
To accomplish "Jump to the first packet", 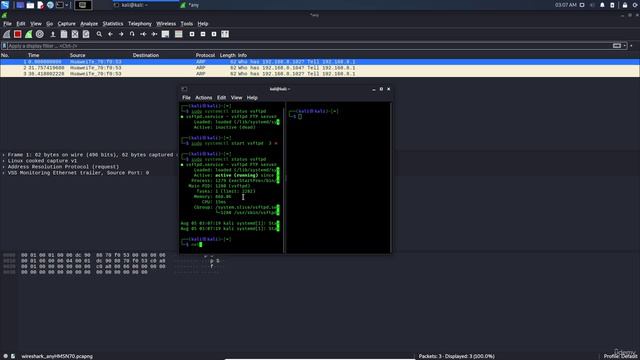I will coord(143,34).
